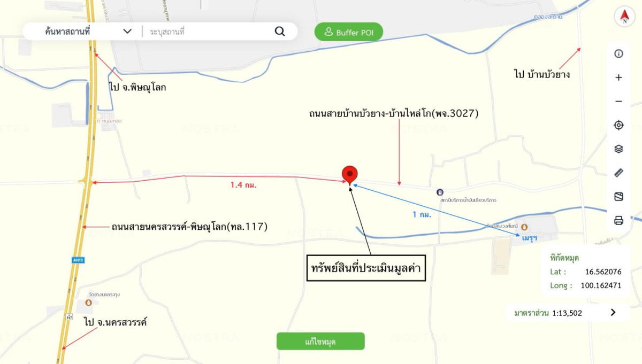Viewport: 642px width, 364px height.
Task: Expand the มาตราส่วน scale chevron
Action: pos(613,313)
